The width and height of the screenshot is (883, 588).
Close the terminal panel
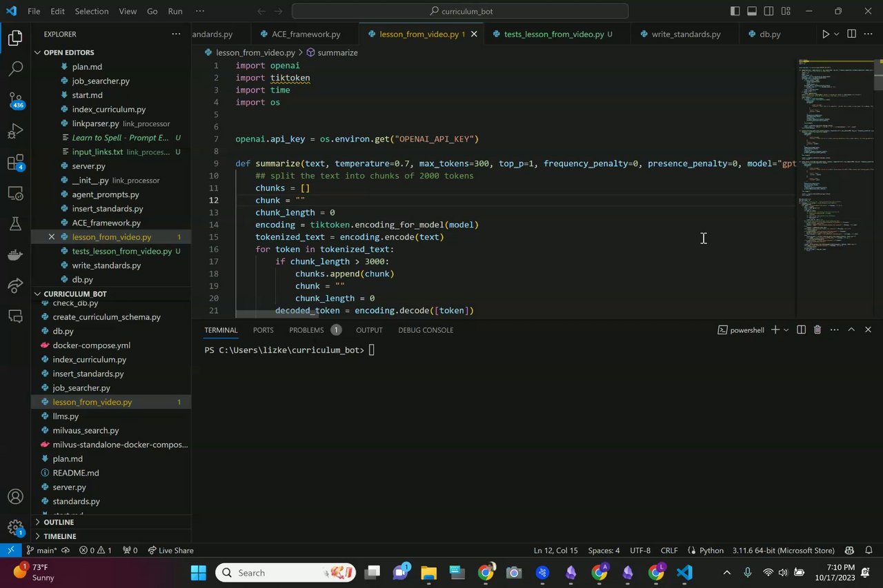(869, 330)
